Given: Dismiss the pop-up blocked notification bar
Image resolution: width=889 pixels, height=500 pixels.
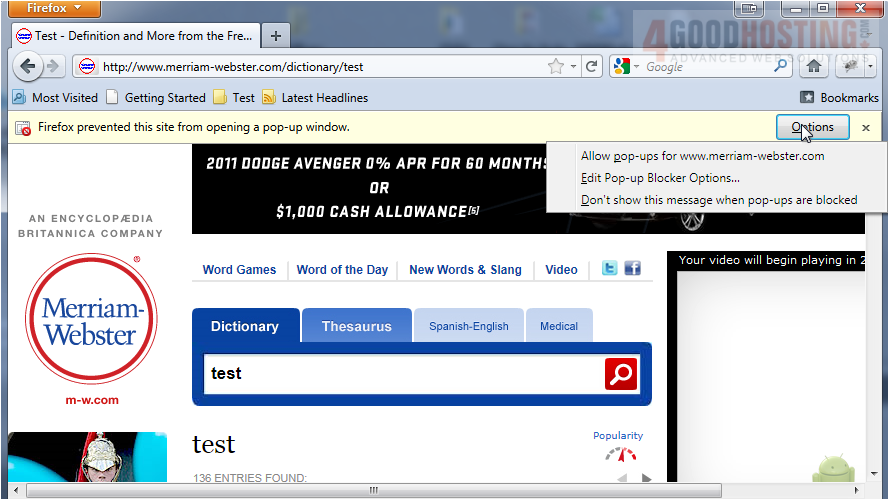Looking at the screenshot, I should pos(866,128).
